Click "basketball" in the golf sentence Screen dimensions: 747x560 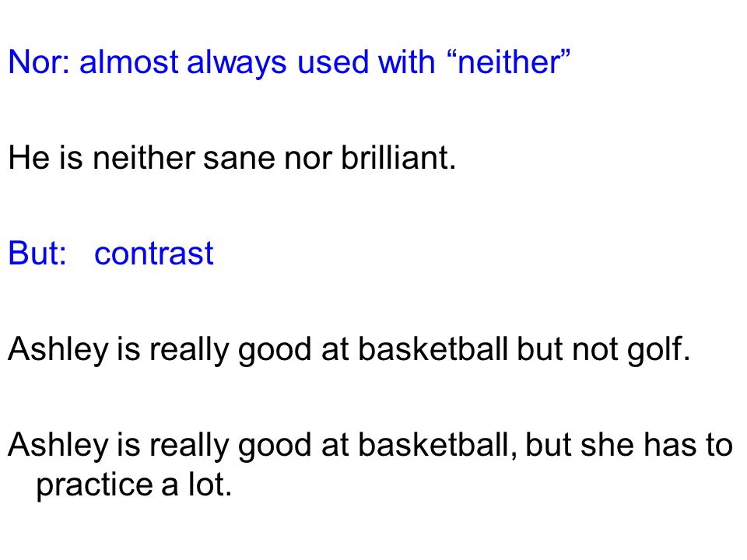tap(433, 349)
